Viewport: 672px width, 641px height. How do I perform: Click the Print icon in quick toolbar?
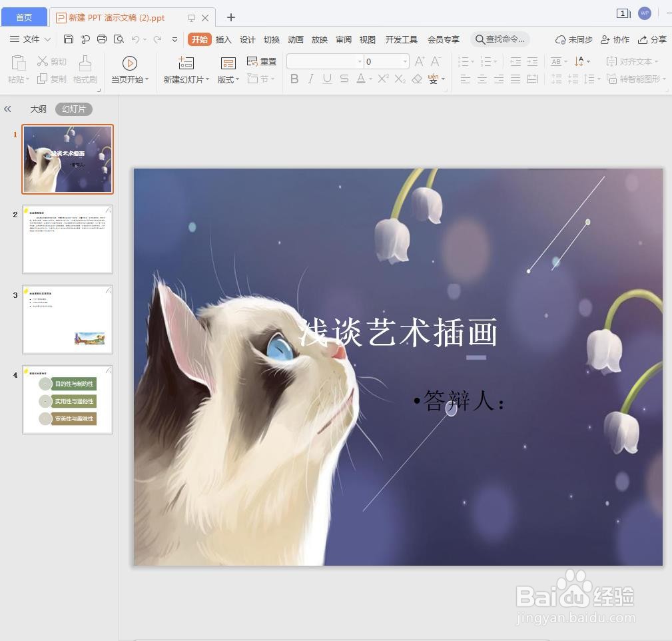pyautogui.click(x=102, y=39)
